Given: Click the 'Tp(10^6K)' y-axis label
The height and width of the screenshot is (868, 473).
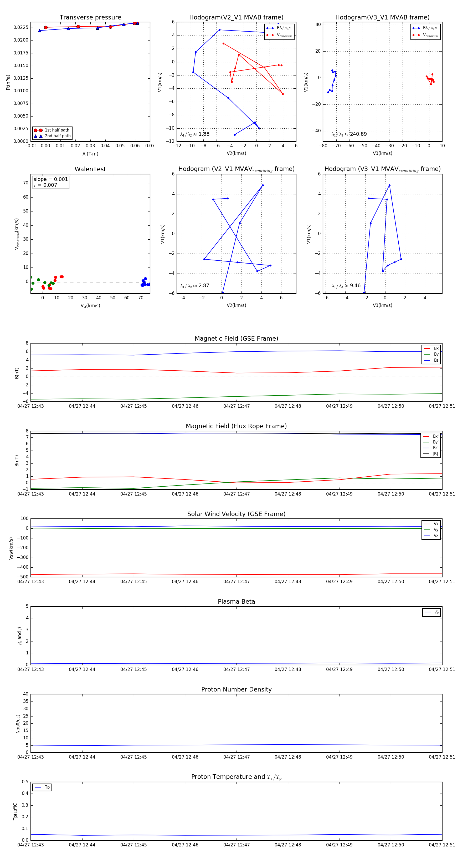Looking at the screenshot, I should pos(15,811).
